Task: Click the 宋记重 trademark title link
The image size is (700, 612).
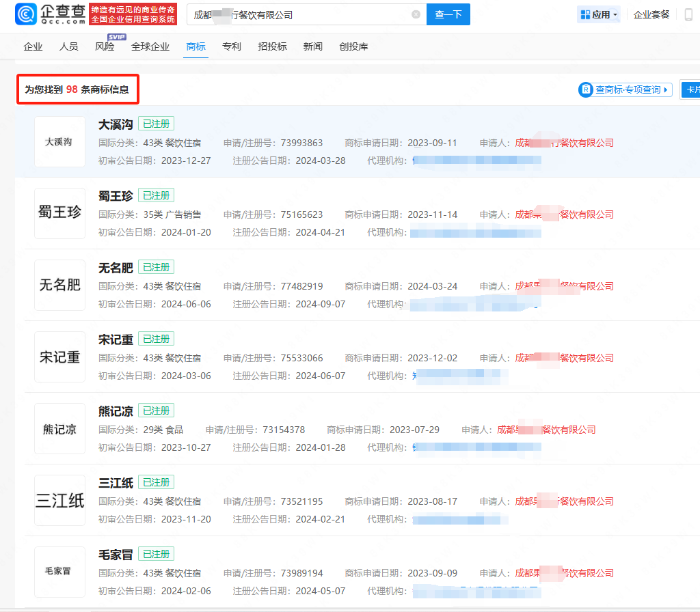Action: click(x=116, y=339)
